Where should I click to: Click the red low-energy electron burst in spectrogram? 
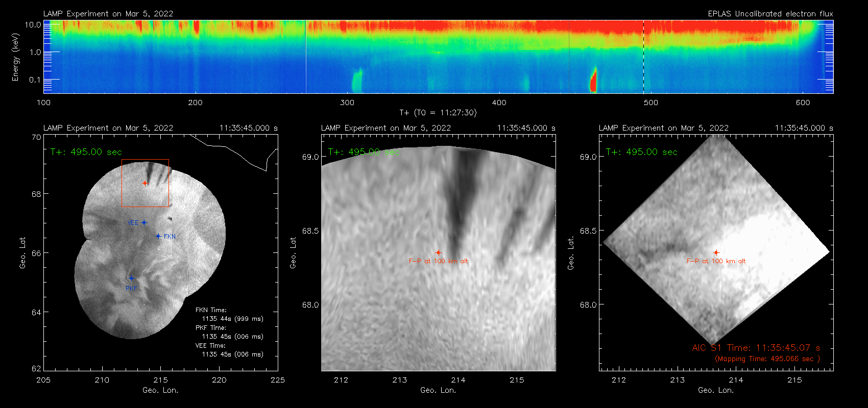[593, 80]
